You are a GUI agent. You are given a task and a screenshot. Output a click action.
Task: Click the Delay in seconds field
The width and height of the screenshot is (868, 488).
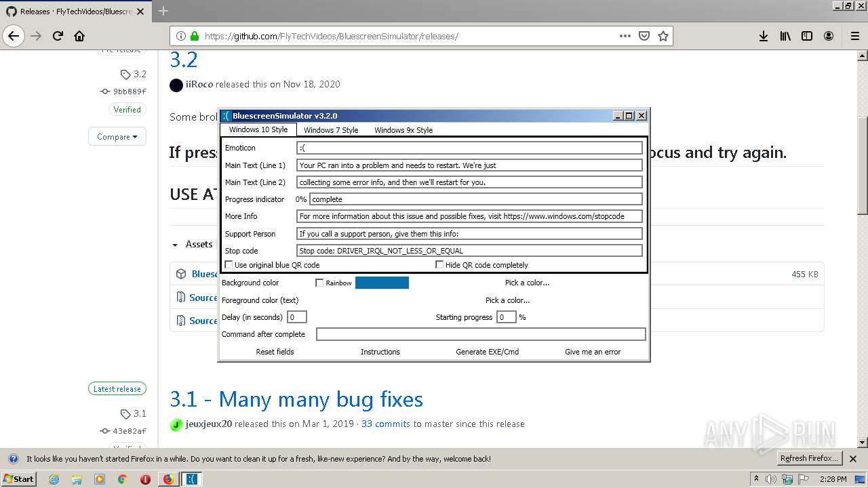pos(297,317)
